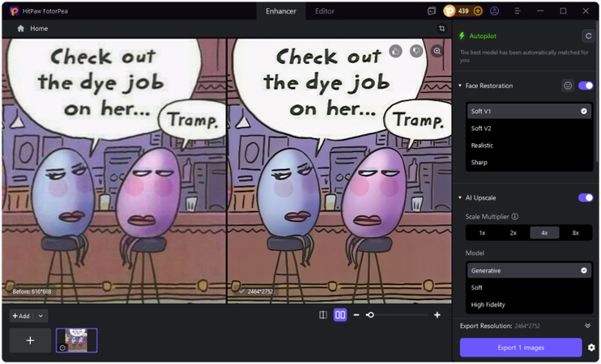Go to Home
This screenshot has width=601, height=364.
point(32,28)
